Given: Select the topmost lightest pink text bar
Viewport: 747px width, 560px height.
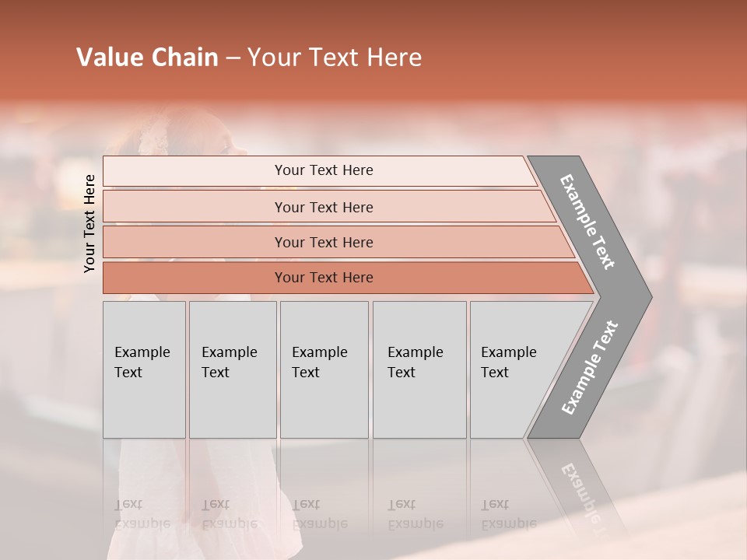Looking at the screenshot, I should point(323,170).
